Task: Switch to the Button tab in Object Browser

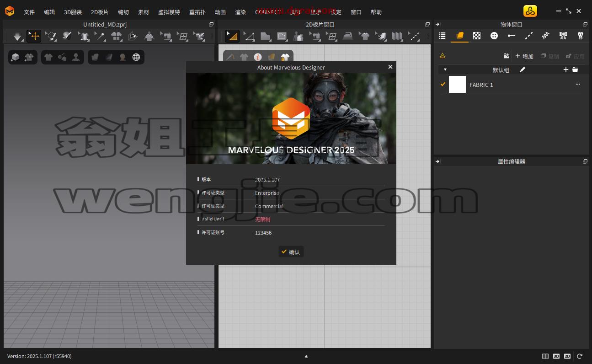Action: (x=494, y=36)
